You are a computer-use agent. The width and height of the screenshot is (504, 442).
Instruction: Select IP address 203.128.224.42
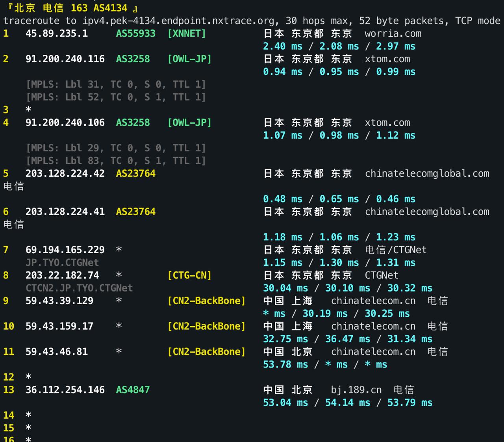[x=65, y=173]
